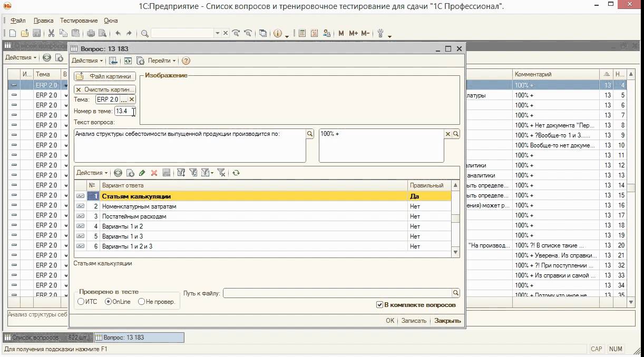Click the Правильный column header

pos(430,185)
